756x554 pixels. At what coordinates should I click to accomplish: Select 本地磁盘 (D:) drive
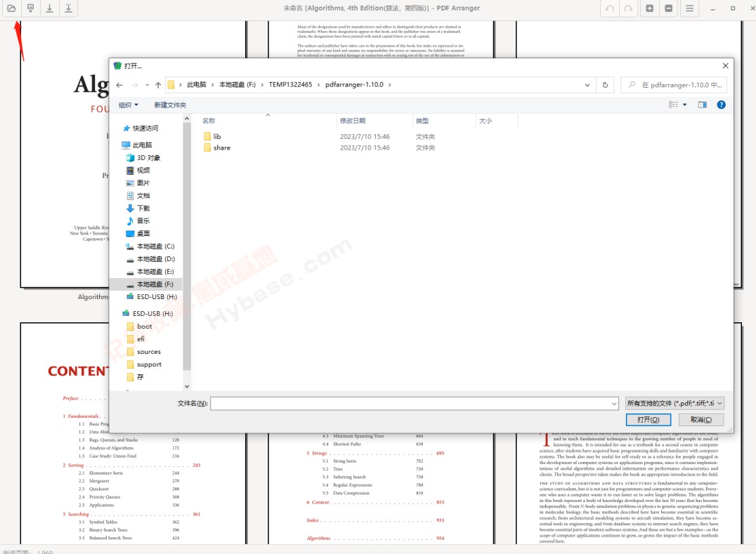click(150, 259)
